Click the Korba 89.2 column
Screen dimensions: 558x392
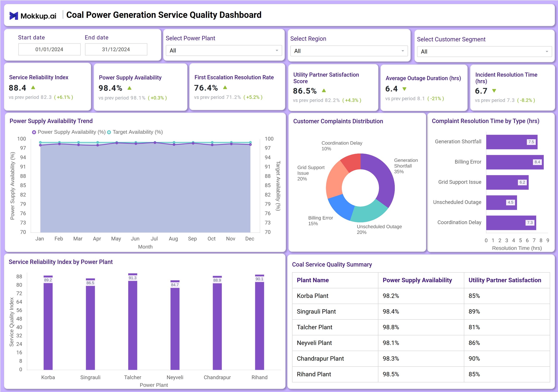[x=48, y=323]
